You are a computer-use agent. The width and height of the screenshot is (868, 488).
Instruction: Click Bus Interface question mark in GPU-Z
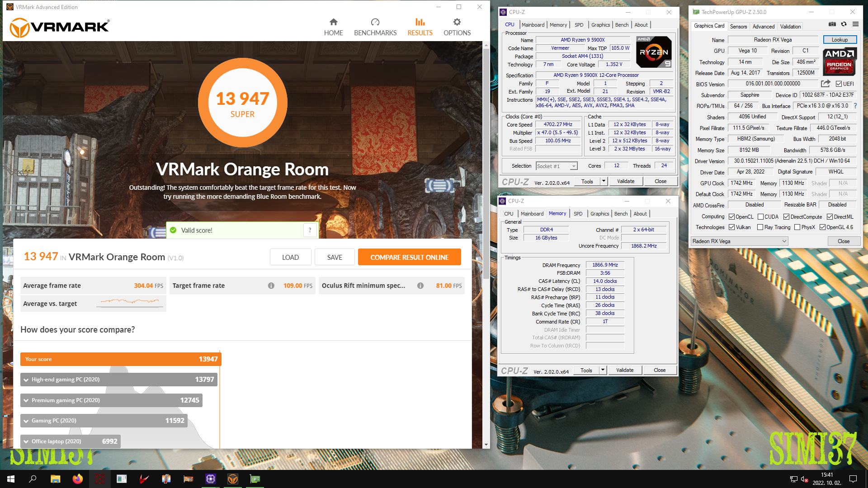pyautogui.click(x=855, y=106)
